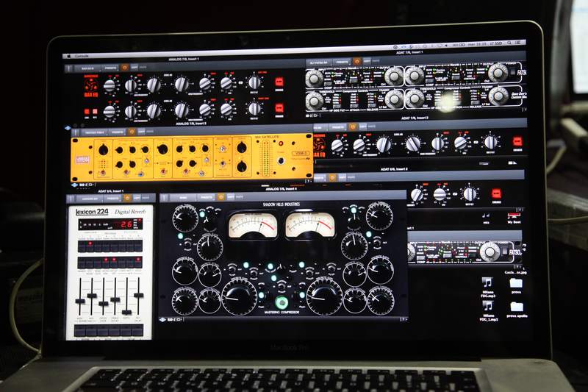The height and width of the screenshot is (392, 588).
Task: Open plugin name dropdown in Lexicon 224 toolbar
Action: [90, 199]
